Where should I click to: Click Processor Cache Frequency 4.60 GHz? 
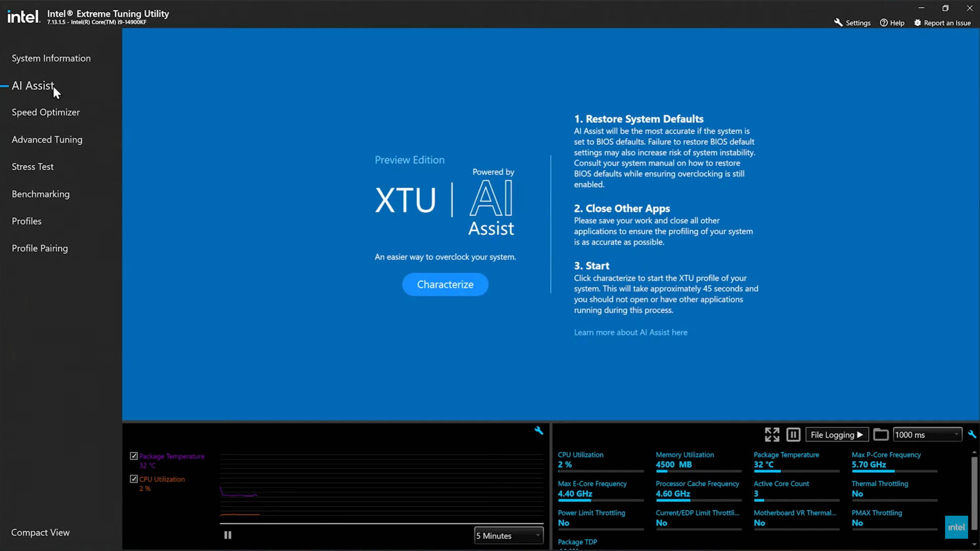pyautogui.click(x=673, y=494)
